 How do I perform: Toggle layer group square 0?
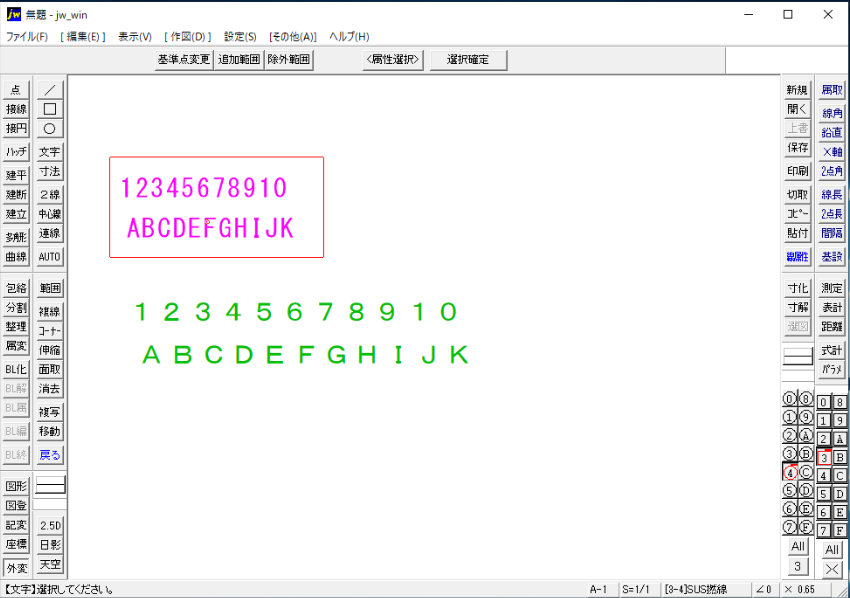(x=823, y=402)
